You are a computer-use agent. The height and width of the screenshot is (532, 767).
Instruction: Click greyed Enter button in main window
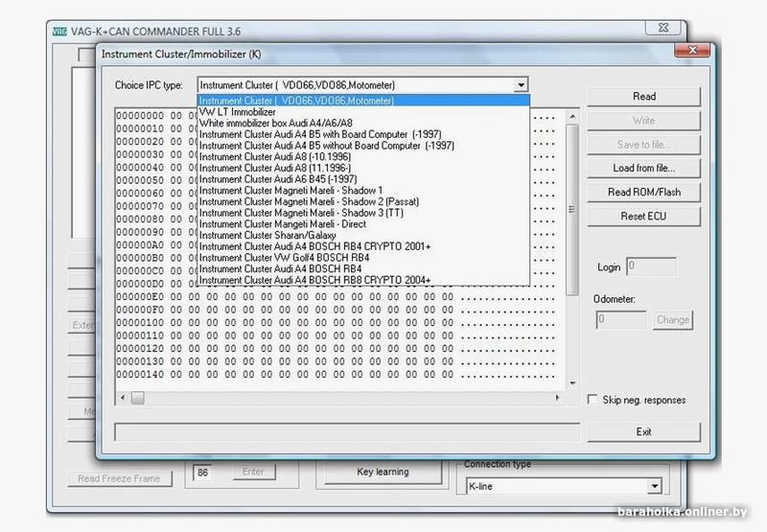click(x=253, y=472)
